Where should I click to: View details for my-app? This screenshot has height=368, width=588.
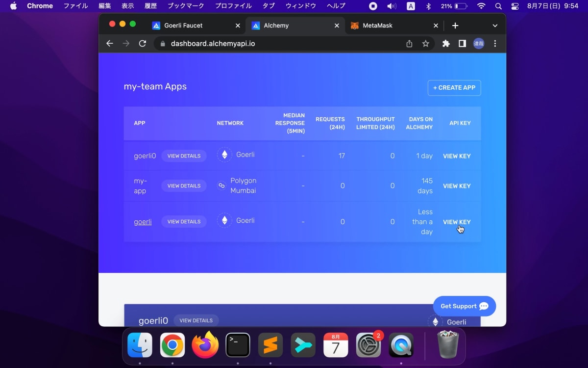(x=184, y=186)
